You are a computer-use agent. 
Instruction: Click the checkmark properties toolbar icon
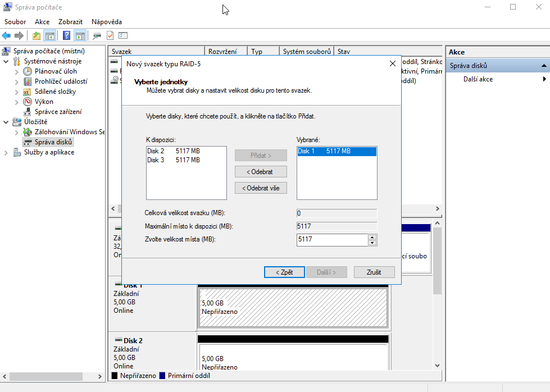pos(110,36)
